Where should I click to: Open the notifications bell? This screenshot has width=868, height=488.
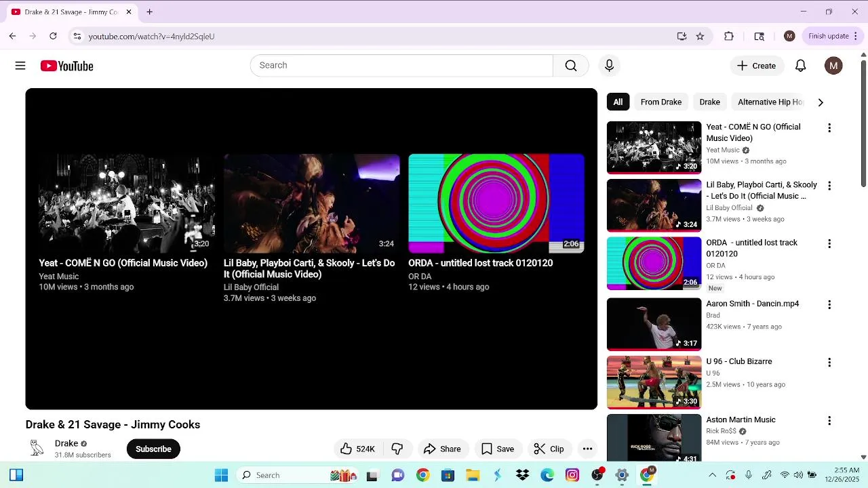801,66
